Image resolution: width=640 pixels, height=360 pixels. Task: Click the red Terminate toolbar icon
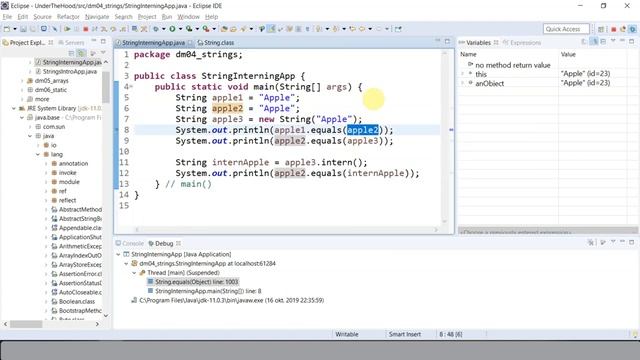pyautogui.click(x=86, y=29)
